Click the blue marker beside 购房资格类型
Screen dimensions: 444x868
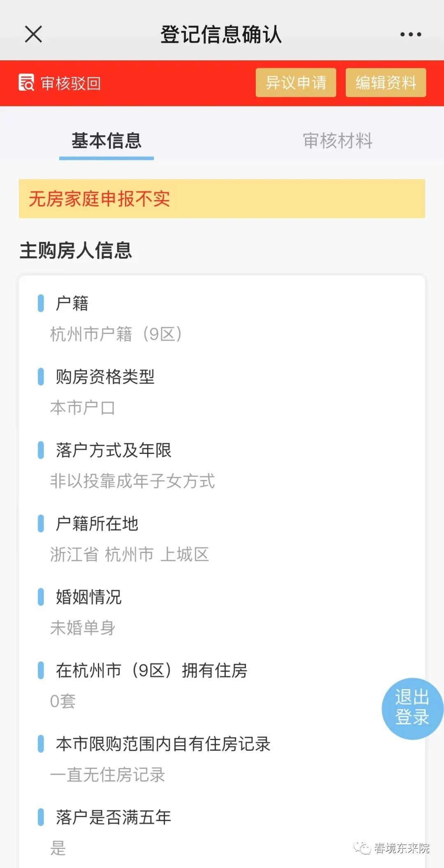click(x=41, y=377)
